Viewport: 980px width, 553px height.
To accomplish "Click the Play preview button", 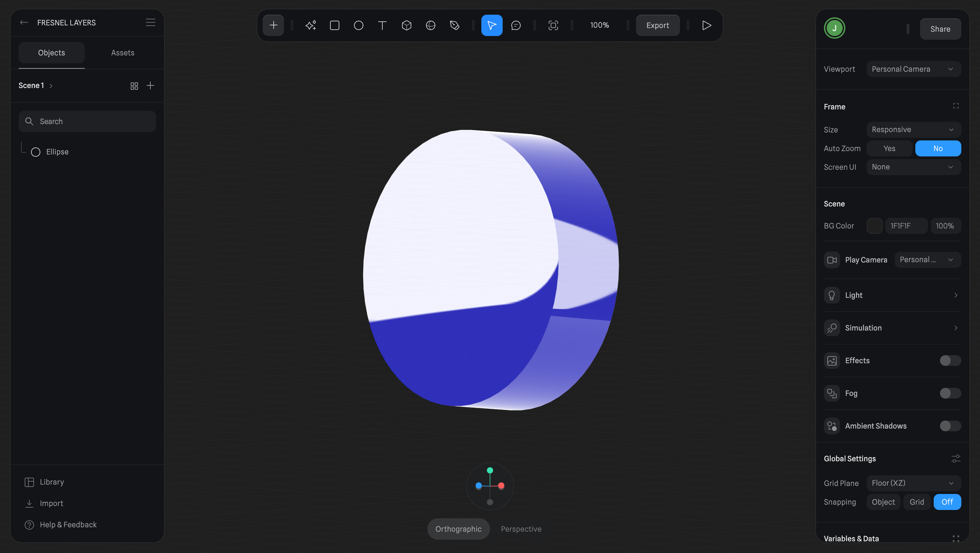I will 706,25.
